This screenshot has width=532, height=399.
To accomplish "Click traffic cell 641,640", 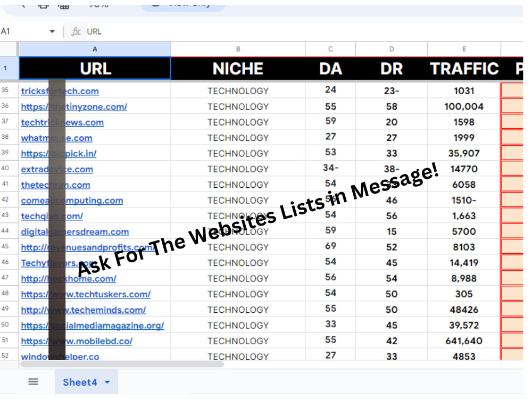I will [464, 340].
